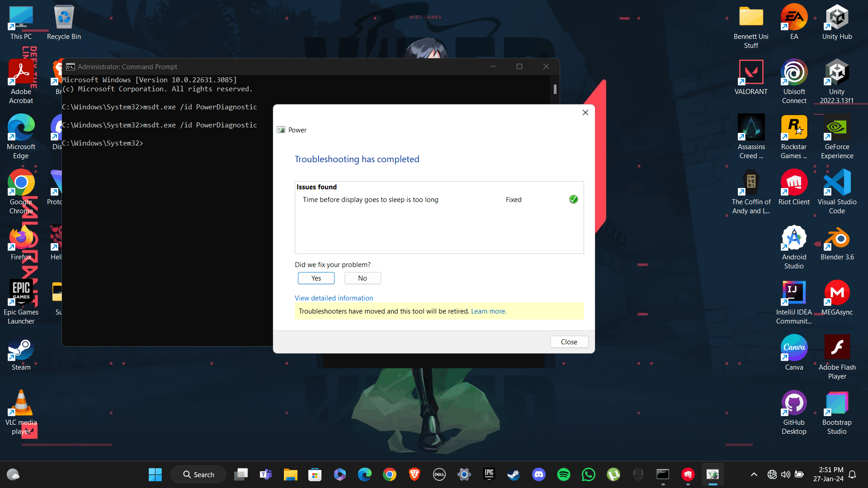Screen dimensions: 868x488
Task: Open the volume control in system tray
Action: 786,474
